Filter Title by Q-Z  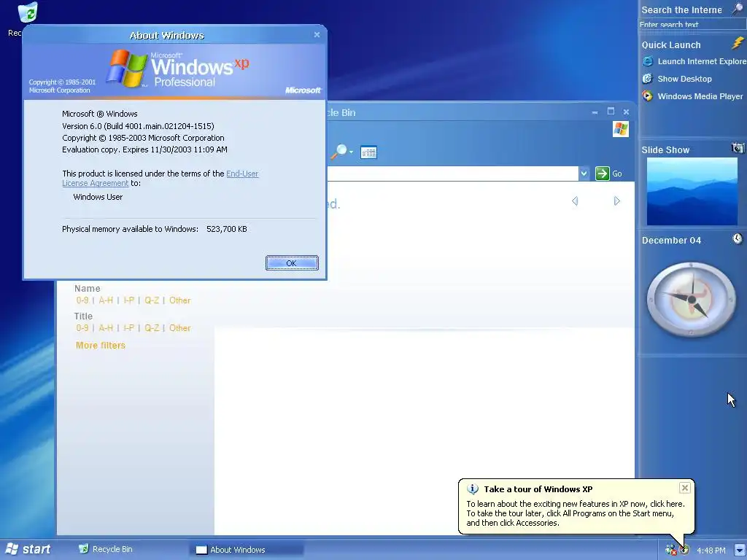pos(152,328)
